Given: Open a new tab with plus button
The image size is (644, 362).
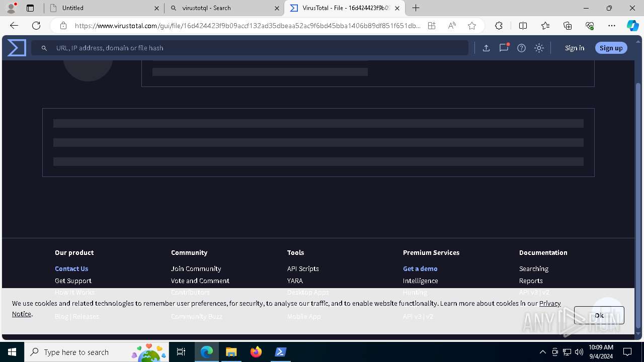Looking at the screenshot, I should (x=416, y=8).
